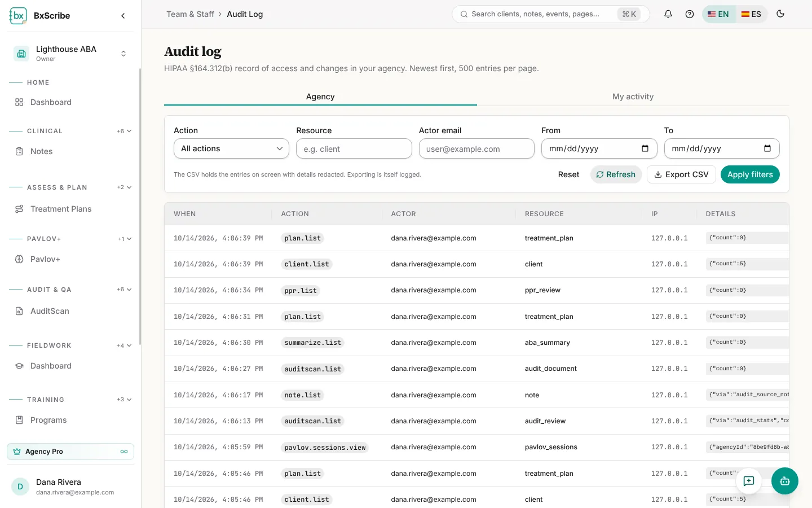Open Dashboard under Home section

tap(70, 102)
